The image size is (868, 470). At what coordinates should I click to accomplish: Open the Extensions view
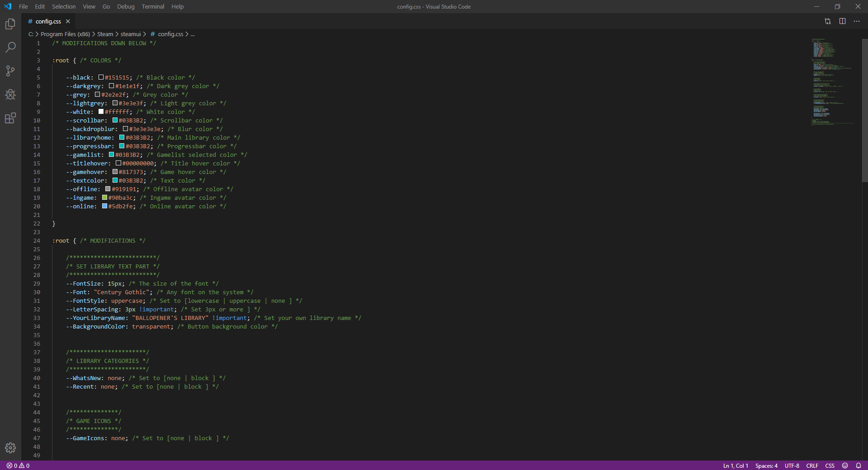point(10,118)
